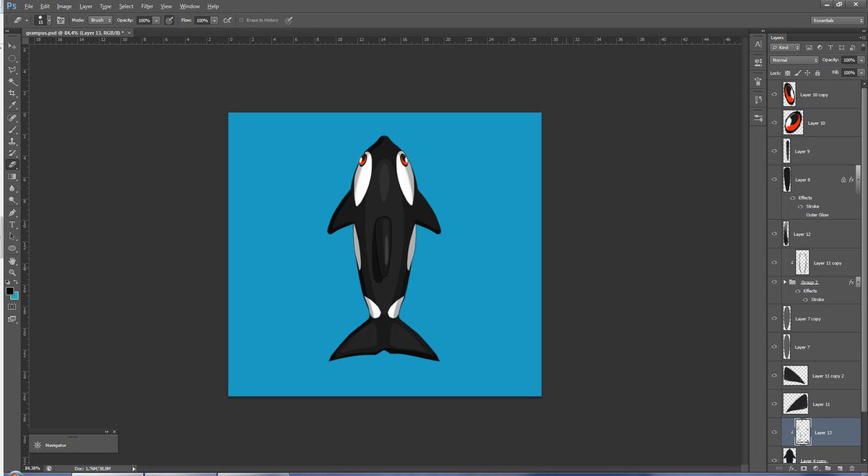This screenshot has width=868, height=476.
Task: Select the Horizontal Type tool
Action: point(12,224)
